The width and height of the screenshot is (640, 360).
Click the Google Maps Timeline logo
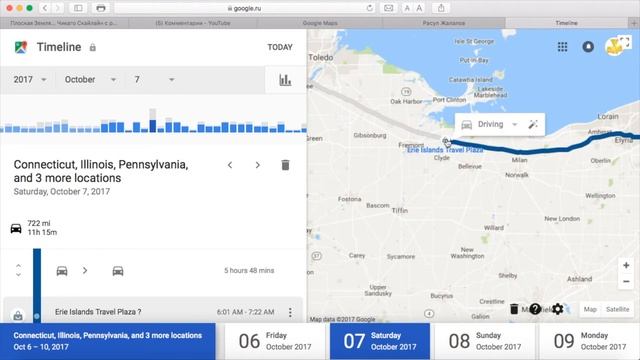coord(21,47)
